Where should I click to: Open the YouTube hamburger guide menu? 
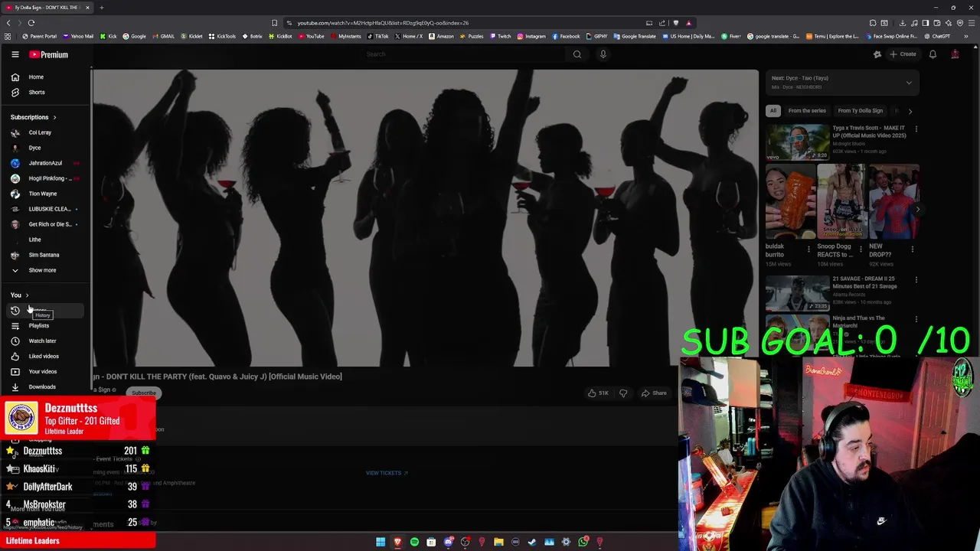pos(15,54)
